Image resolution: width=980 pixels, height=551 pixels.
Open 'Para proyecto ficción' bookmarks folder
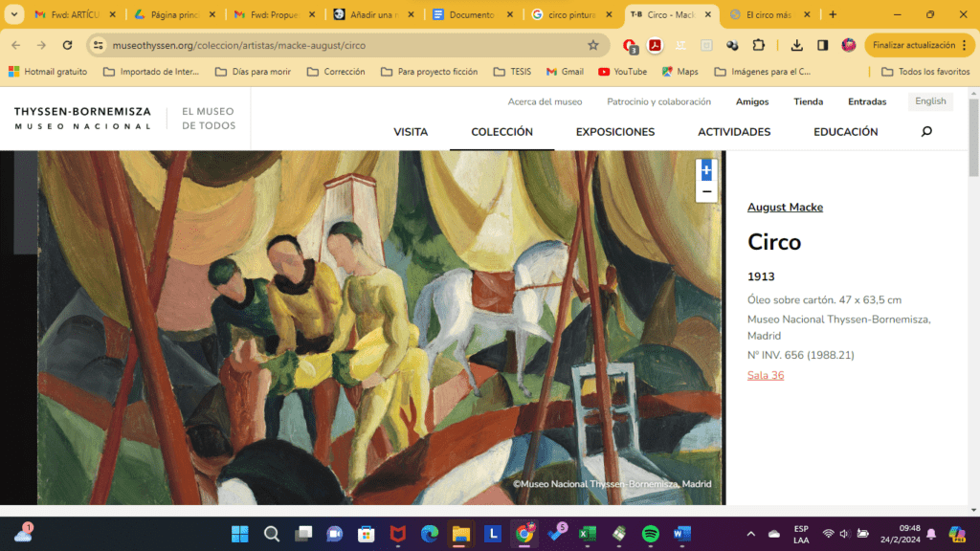click(x=429, y=72)
